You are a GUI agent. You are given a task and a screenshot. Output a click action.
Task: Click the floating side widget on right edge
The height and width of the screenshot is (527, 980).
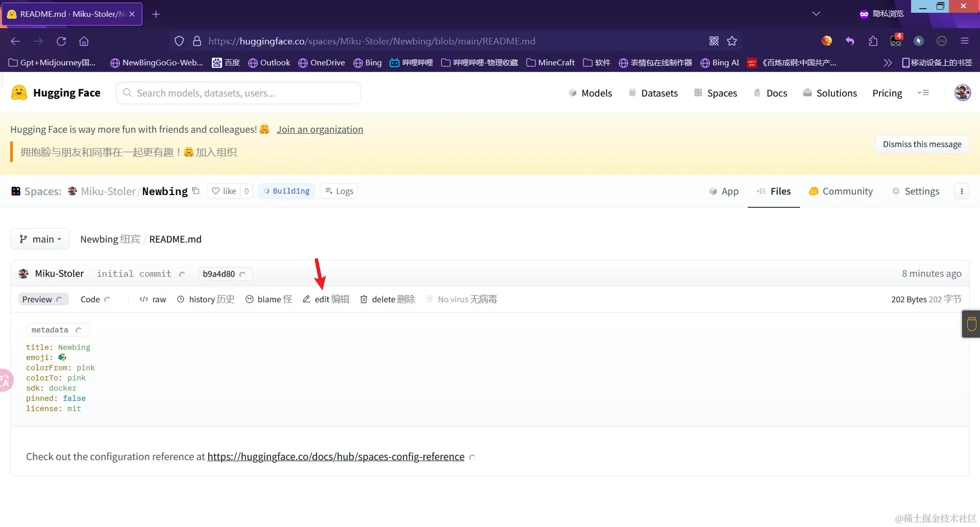[x=971, y=324]
